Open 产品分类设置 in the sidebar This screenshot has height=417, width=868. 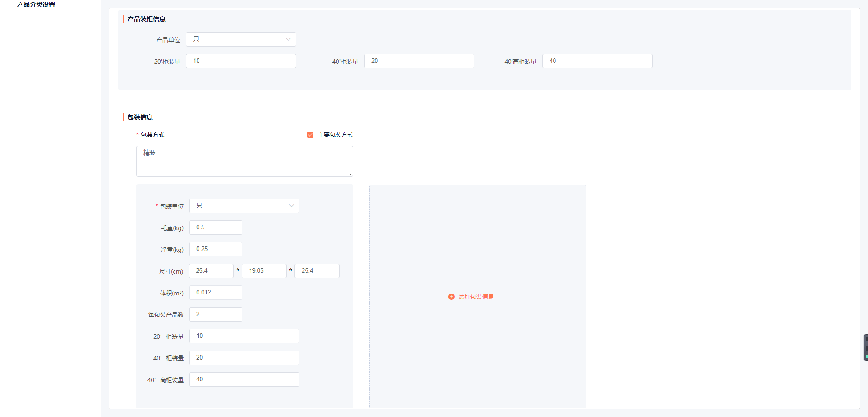click(x=36, y=5)
